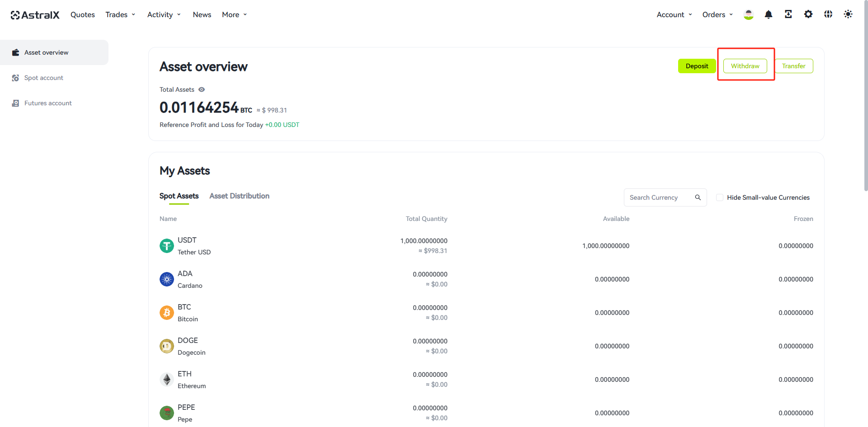Click the USDT Tether coin icon
Viewport: 868px width, 427px height.
pyautogui.click(x=167, y=246)
